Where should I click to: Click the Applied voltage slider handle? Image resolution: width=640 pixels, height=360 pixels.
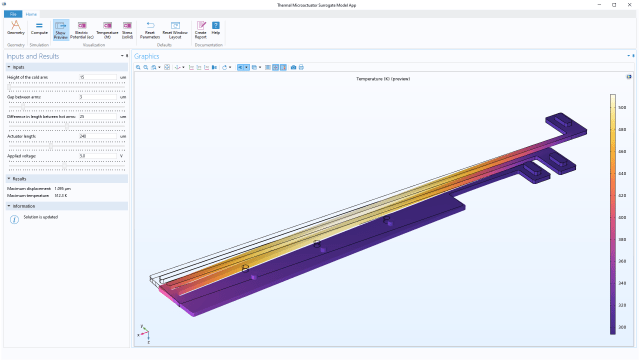click(x=64, y=165)
